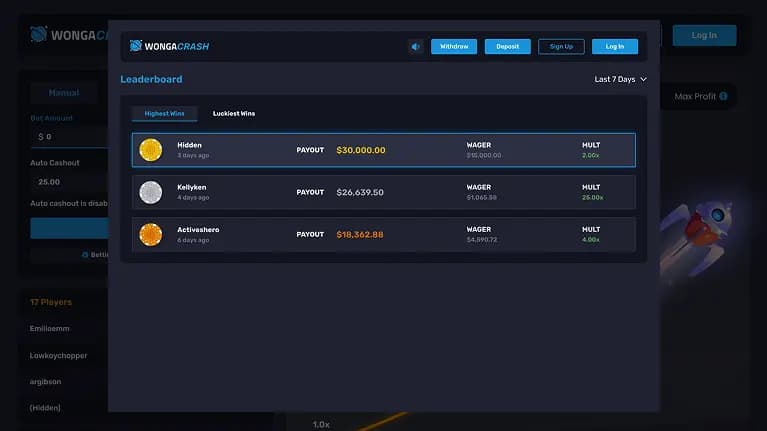Click the Log In button in the modal header
Viewport: 767px width, 431px height.
click(614, 46)
